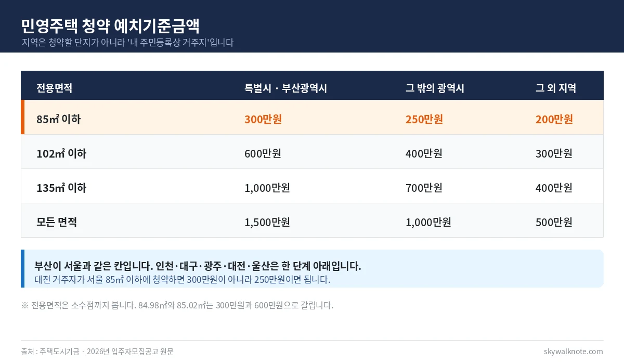The height and width of the screenshot is (364, 624).
Task: Click the '1,500만원' cell
Action: 267,222
